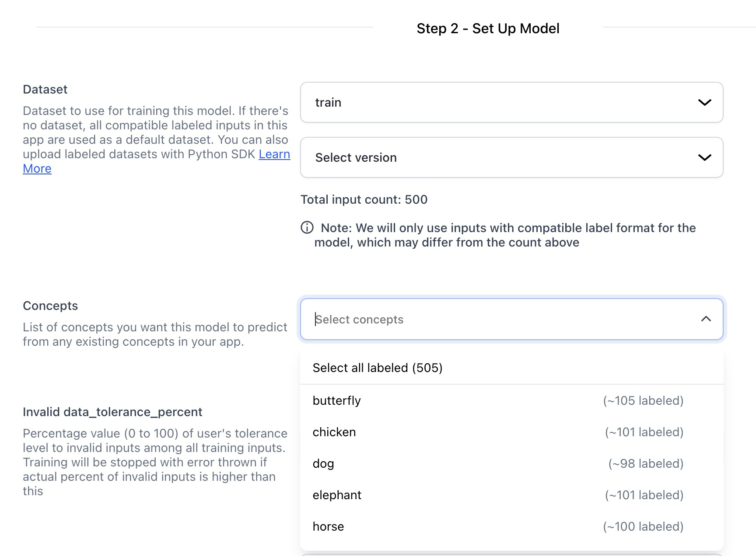Choose the horse concept option
This screenshot has height=556, width=756.
(328, 527)
